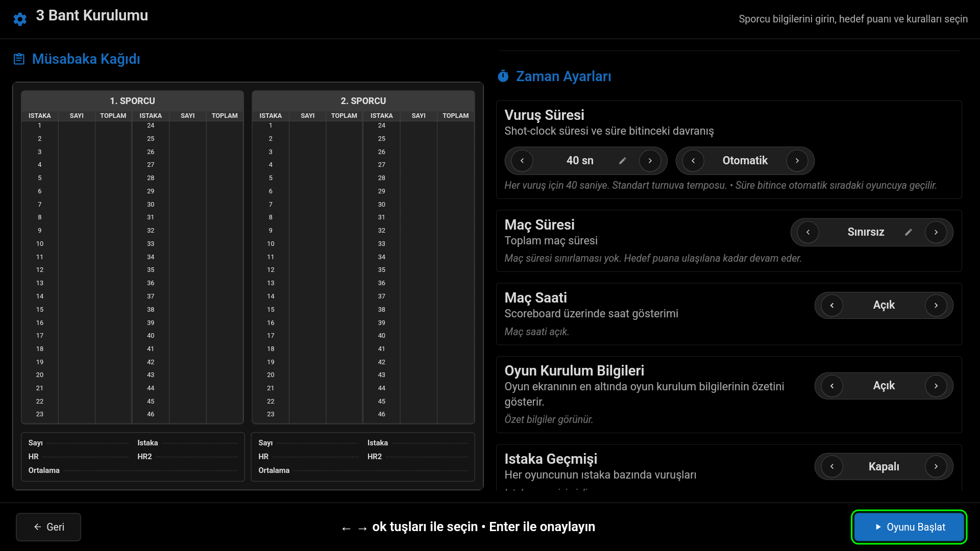
Task: Change Oyun Kurulum Bilgileri using left arrow
Action: [832, 386]
